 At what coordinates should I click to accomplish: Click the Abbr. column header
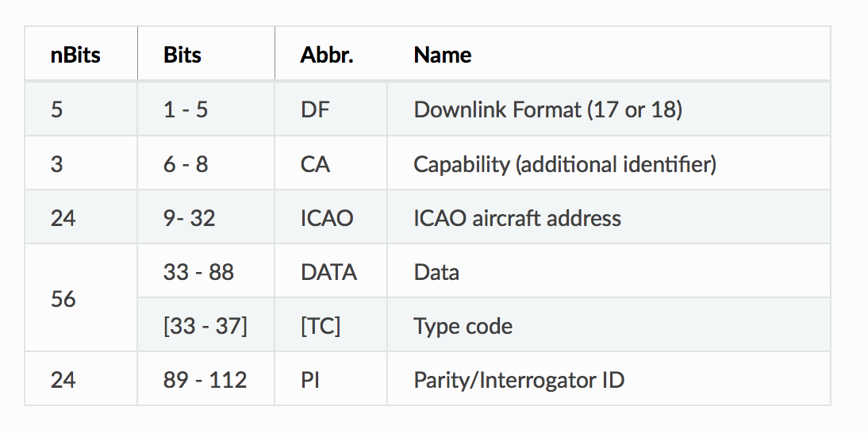(x=327, y=55)
